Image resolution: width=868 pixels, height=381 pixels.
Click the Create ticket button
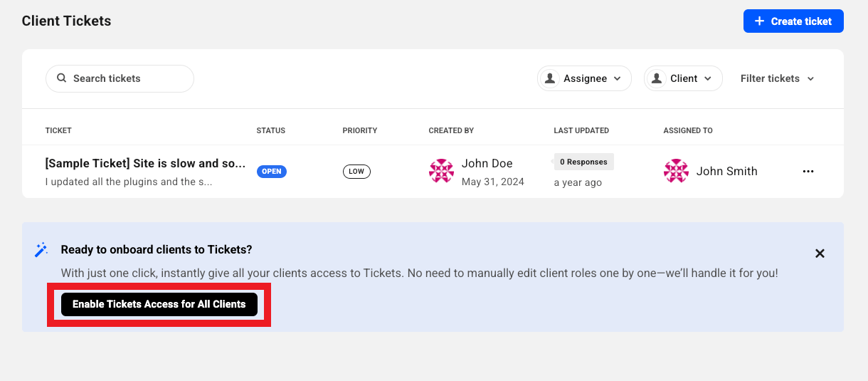click(793, 21)
